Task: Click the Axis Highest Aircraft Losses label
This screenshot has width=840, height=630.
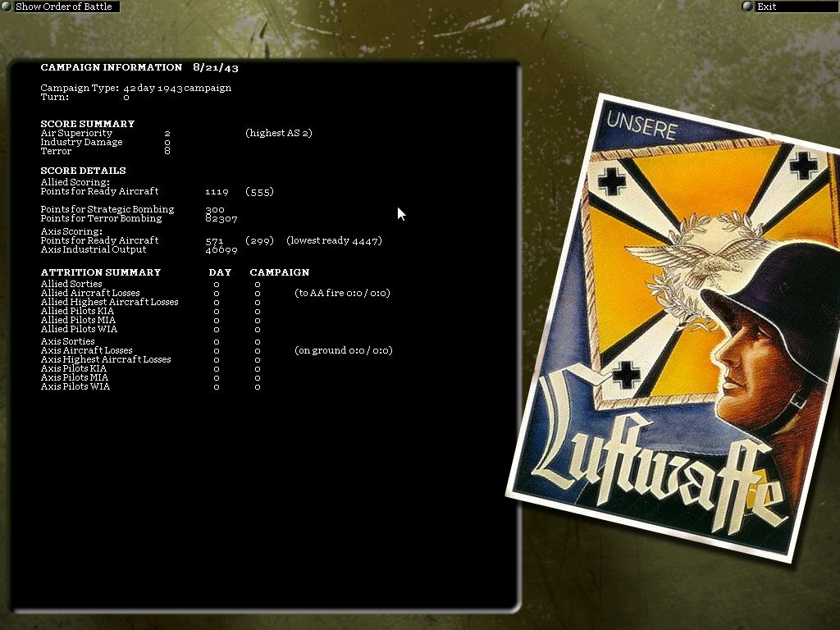Action: click(x=106, y=359)
